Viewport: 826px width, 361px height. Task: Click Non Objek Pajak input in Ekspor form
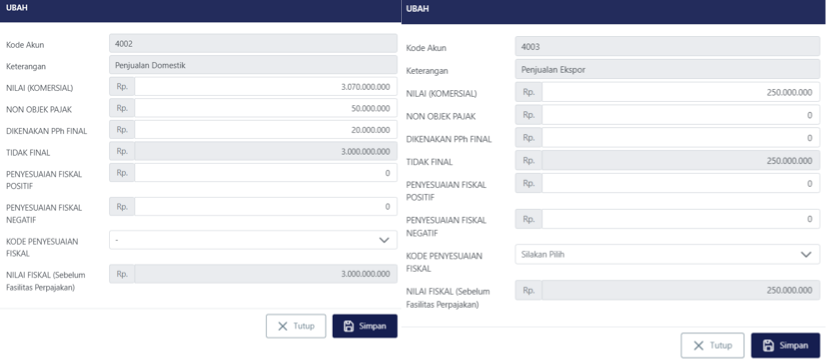(681, 115)
